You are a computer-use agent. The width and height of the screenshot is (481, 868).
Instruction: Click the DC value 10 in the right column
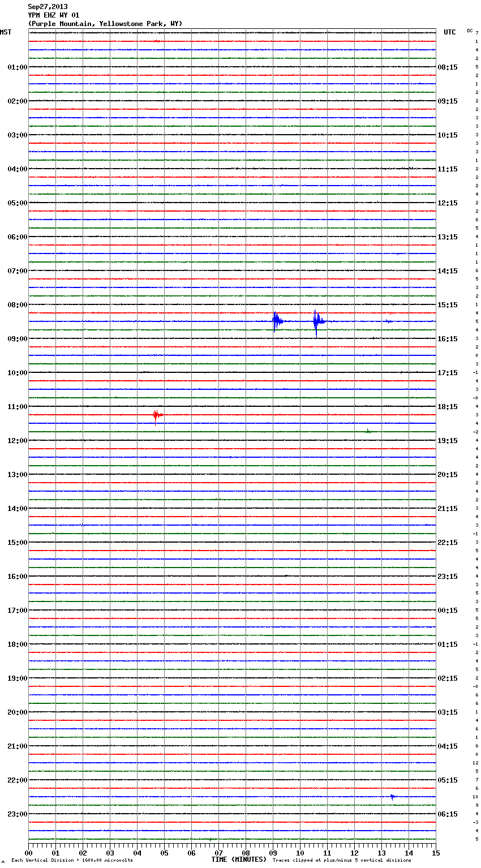pyautogui.click(x=476, y=797)
